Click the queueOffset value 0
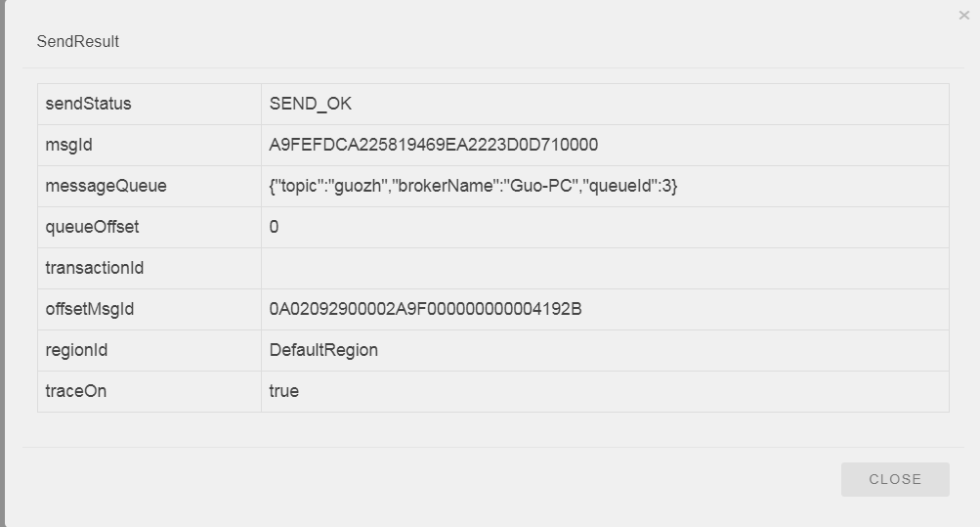Viewport: 980px width, 527px height. [274, 227]
